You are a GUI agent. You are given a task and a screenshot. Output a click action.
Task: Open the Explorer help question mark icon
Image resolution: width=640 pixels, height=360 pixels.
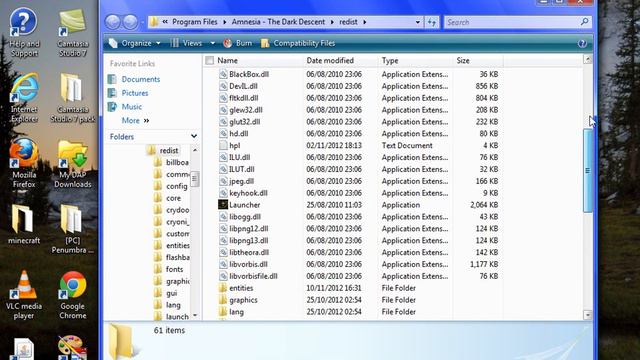point(582,43)
